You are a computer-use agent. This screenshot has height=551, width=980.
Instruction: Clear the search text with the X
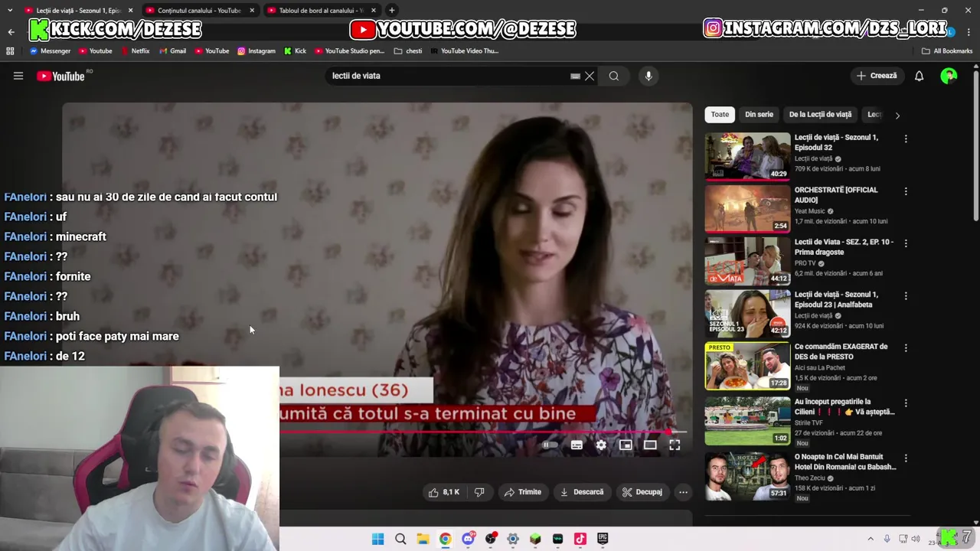click(x=590, y=76)
